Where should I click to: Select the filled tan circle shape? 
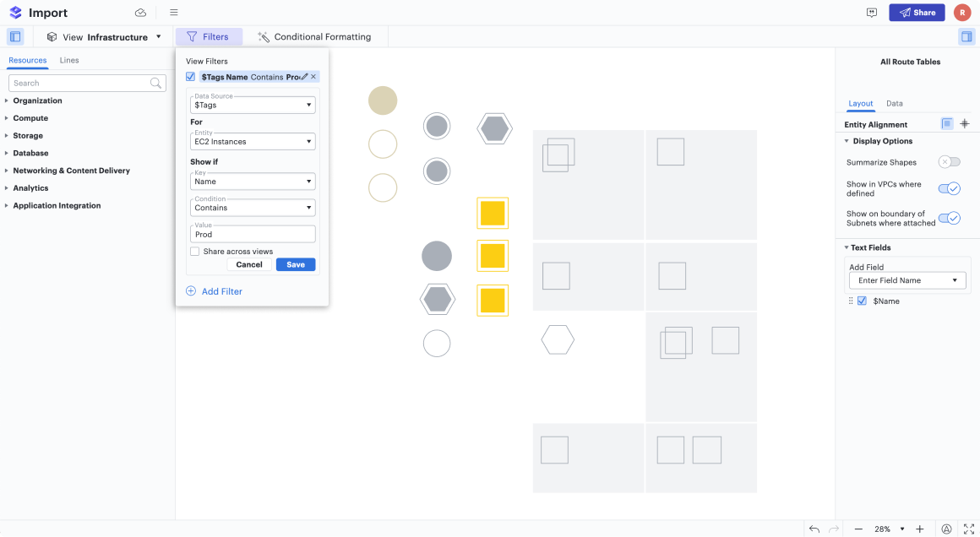click(x=383, y=100)
